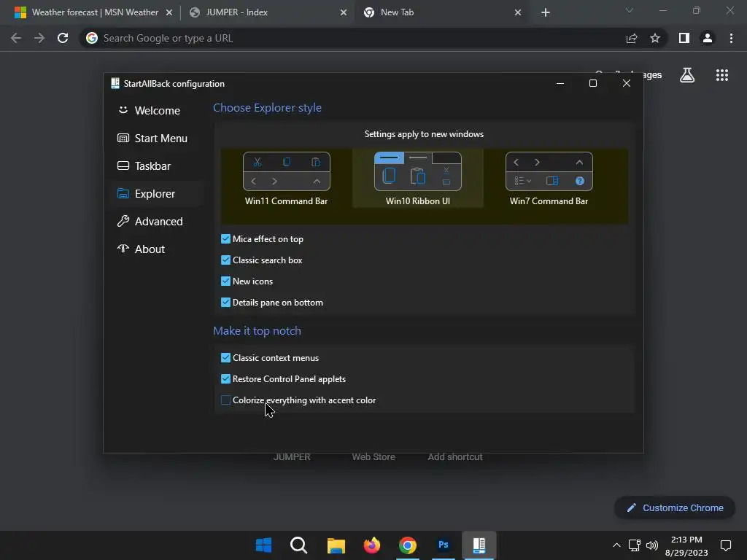The width and height of the screenshot is (747, 560).
Task: Open Photoshop from the taskbar
Action: [444, 545]
